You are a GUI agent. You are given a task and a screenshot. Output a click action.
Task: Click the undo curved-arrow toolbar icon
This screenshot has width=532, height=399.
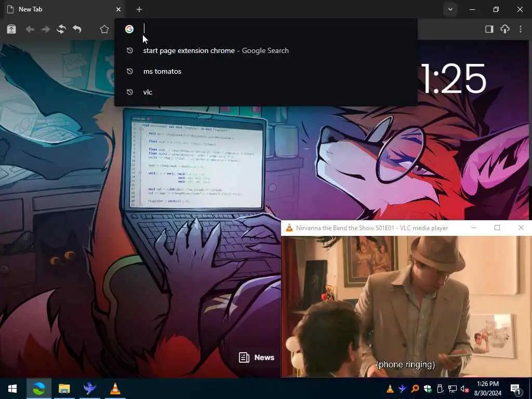coord(77,29)
